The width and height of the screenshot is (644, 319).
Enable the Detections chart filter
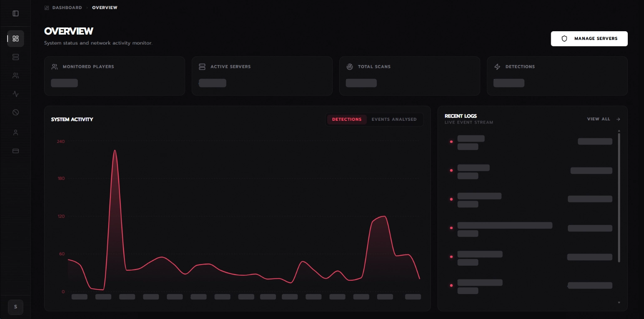pyautogui.click(x=347, y=120)
